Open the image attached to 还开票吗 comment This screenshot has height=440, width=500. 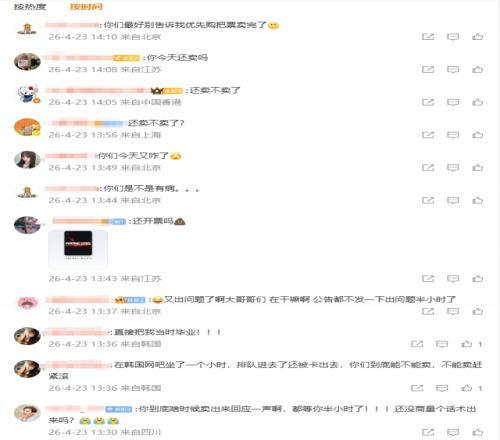coord(78,249)
